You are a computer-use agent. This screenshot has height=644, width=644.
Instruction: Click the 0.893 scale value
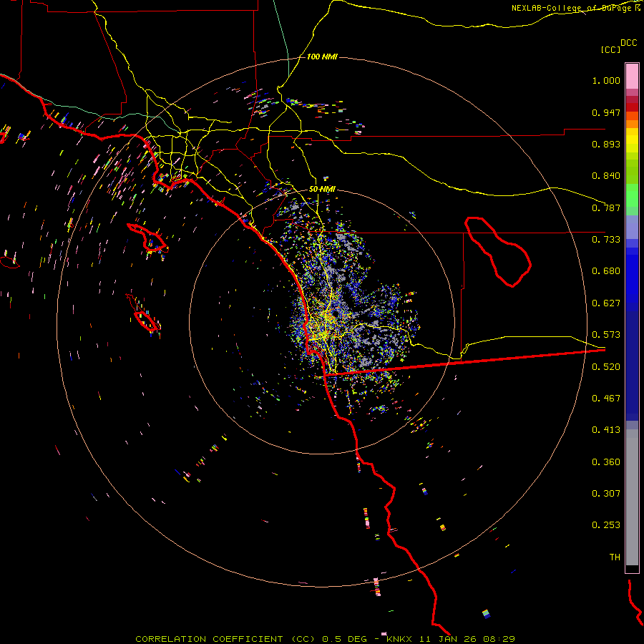(x=606, y=144)
